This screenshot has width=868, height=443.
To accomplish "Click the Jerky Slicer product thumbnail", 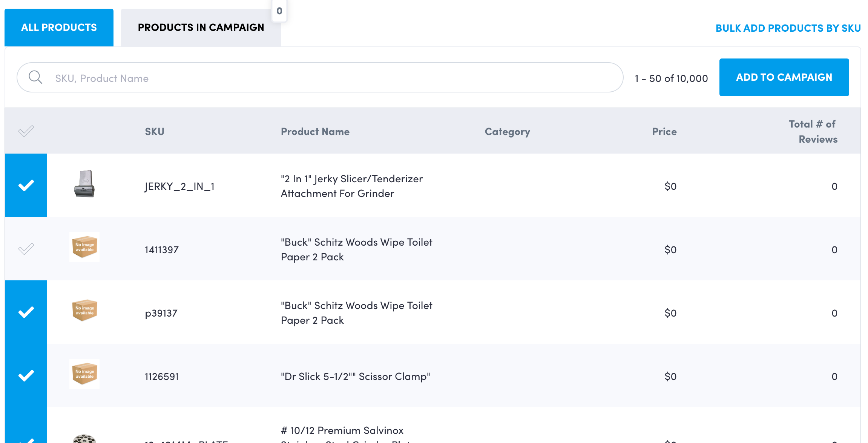I will [84, 184].
